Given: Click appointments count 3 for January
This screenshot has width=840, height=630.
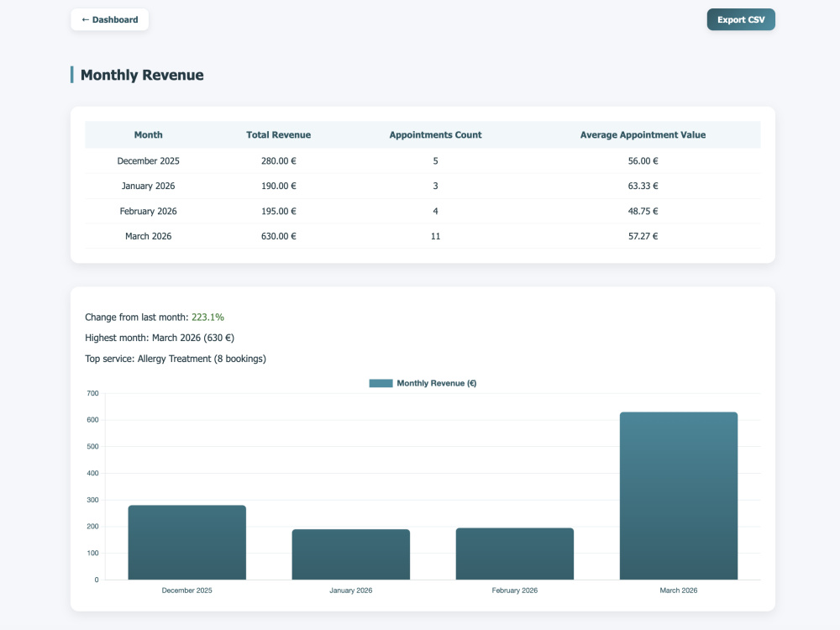Looking at the screenshot, I should point(435,186).
